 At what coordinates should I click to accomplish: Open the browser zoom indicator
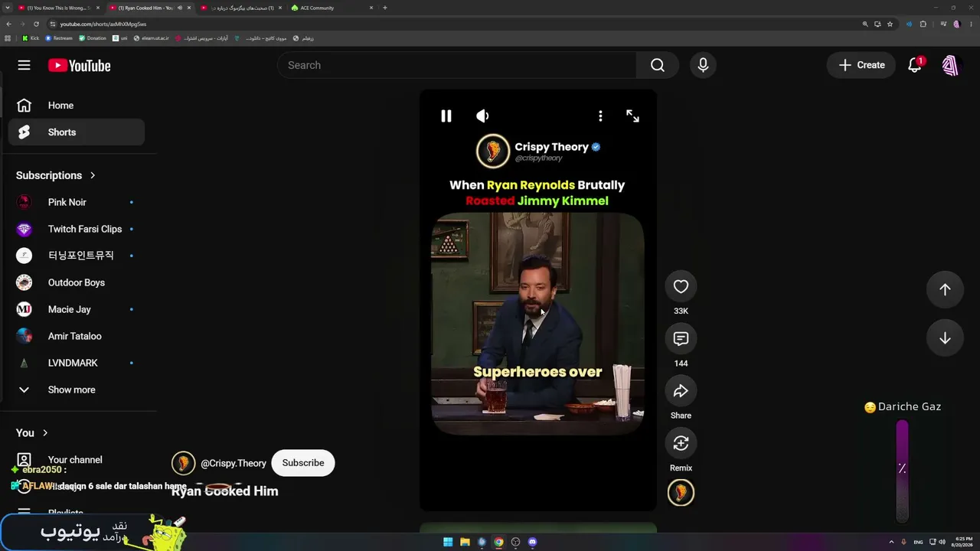click(x=865, y=24)
